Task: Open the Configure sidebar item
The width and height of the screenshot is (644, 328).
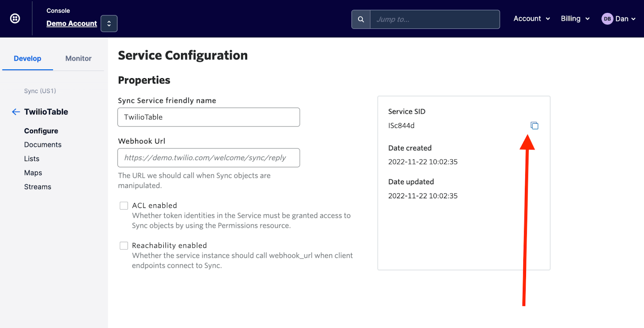Action: click(41, 131)
